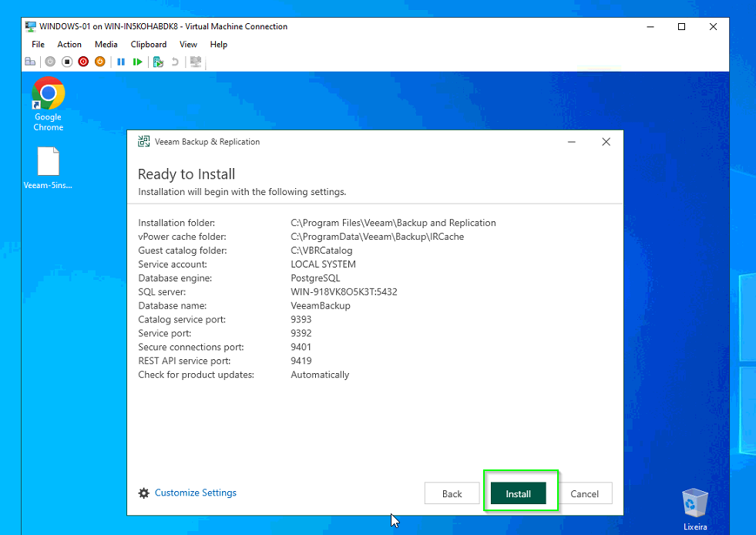Image resolution: width=756 pixels, height=535 pixels.
Task: Click the port value '9393'
Action: [x=301, y=319]
